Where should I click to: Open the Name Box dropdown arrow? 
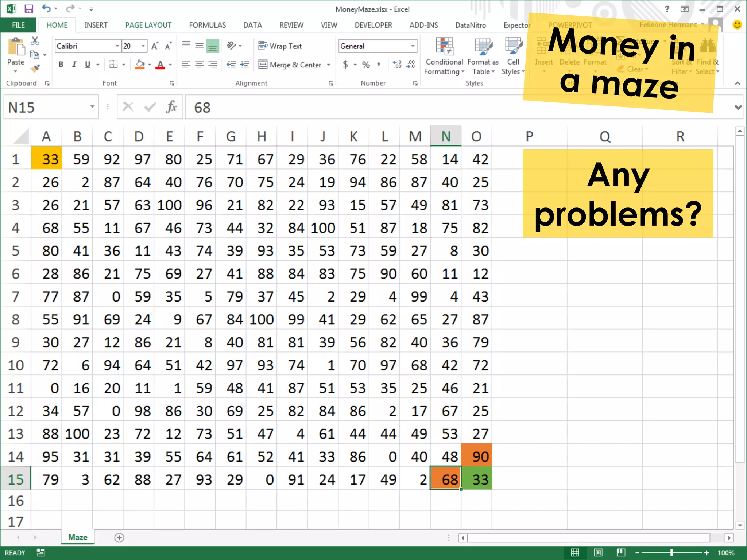coord(92,107)
